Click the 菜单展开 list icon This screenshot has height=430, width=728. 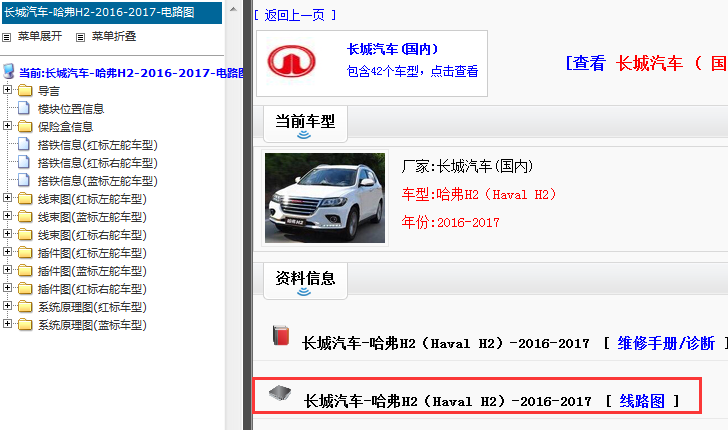6,37
